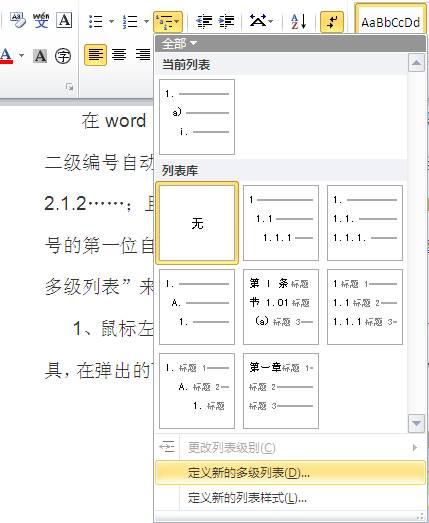Click 定义新的多级列表 menu item
429x523 pixels.
pos(291,473)
